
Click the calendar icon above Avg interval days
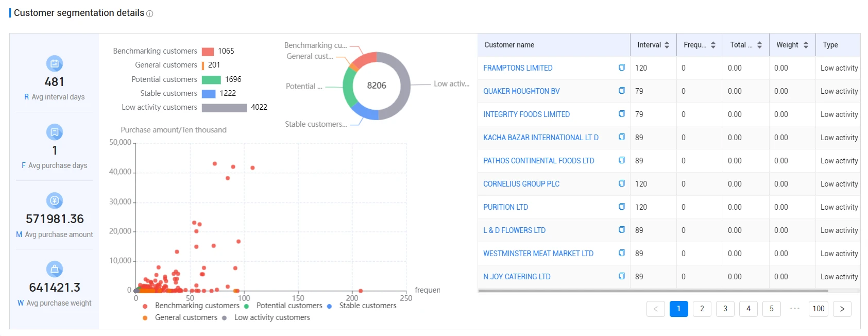55,63
